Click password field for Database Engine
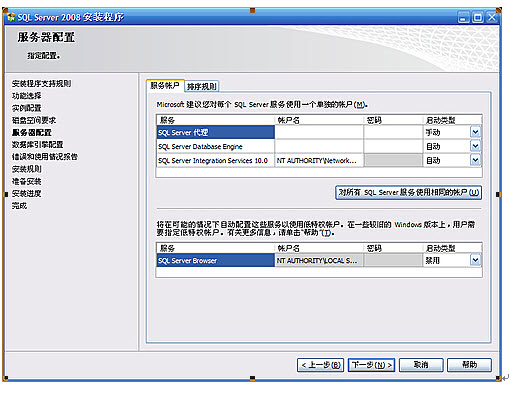Viewport: 511px width, 393px height. (393, 146)
